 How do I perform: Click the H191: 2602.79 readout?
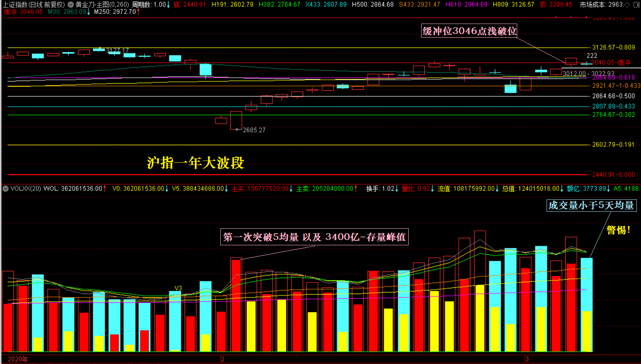232,5
